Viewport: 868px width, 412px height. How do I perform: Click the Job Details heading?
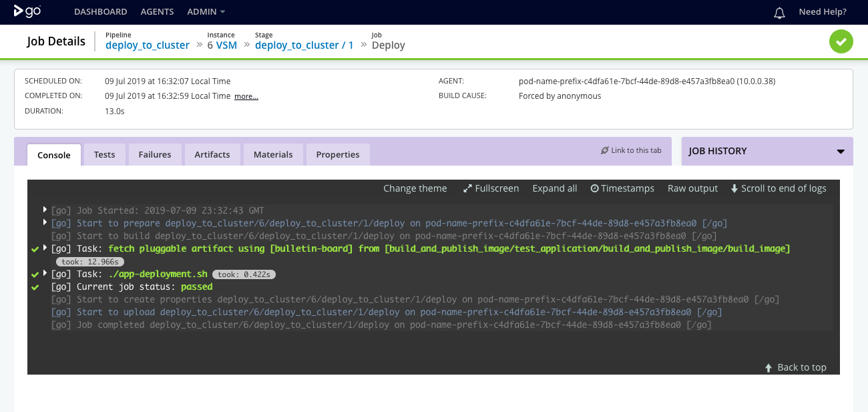(x=56, y=41)
